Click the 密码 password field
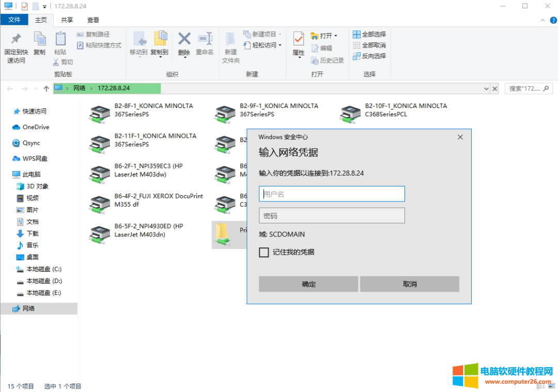This screenshot has width=558, height=392. tap(332, 215)
